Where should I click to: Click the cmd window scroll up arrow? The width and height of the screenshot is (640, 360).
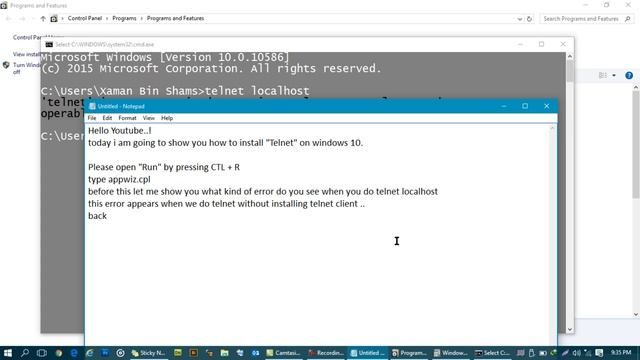point(570,56)
